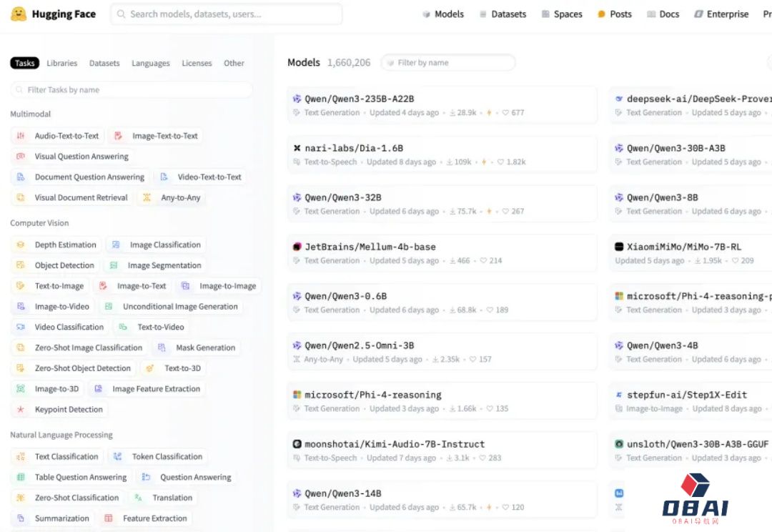
Task: Select the Tasks filter tab
Action: point(24,63)
